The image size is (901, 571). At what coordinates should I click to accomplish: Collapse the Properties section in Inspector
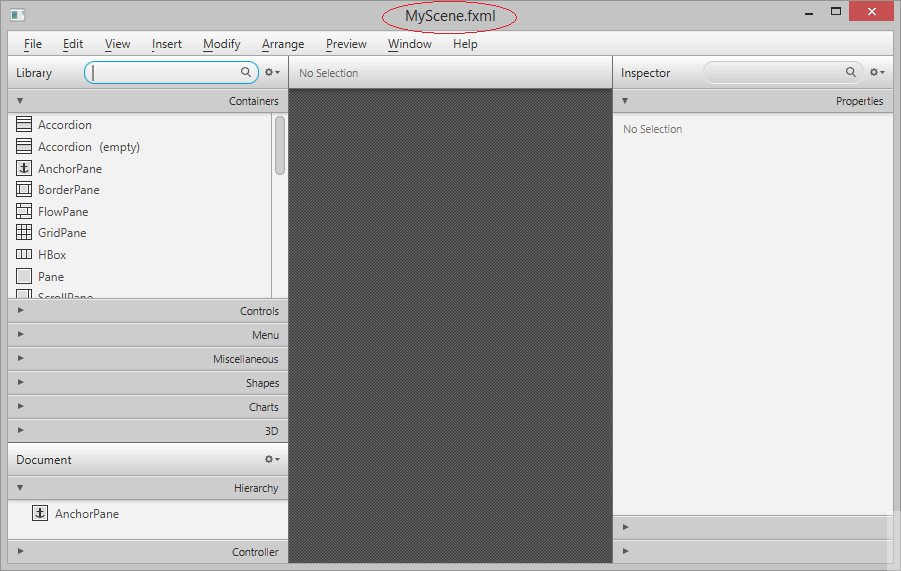click(753, 101)
